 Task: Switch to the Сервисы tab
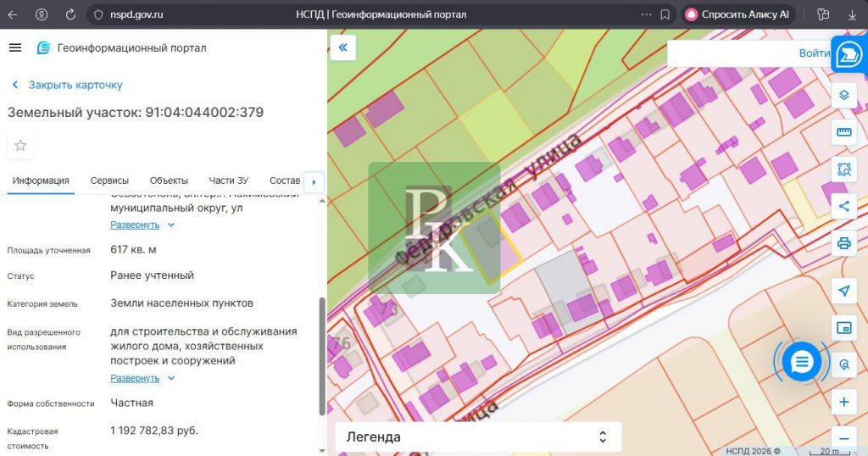[109, 181]
